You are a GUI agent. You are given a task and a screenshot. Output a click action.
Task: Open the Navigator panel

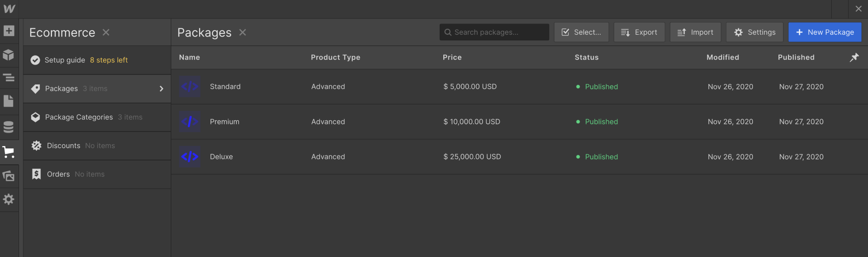(x=9, y=77)
